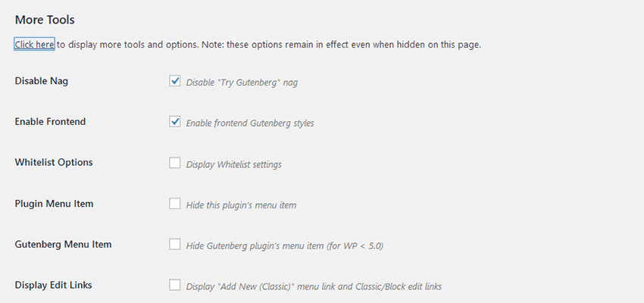Click the bold "Plugin Menu Item" row title
The width and height of the screenshot is (644, 303).
coord(54,204)
